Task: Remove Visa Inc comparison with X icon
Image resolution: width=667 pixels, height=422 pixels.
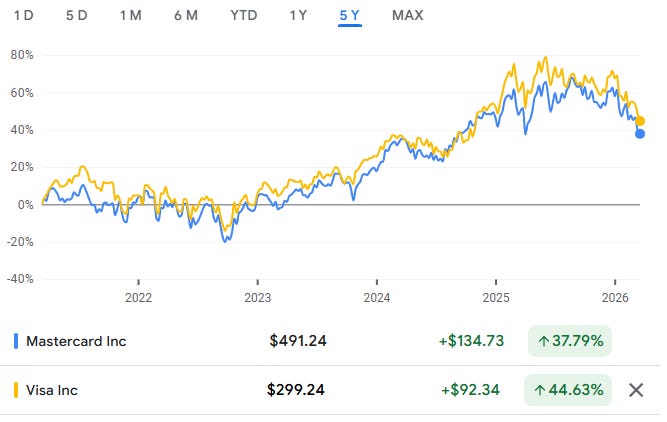Action: [x=636, y=390]
